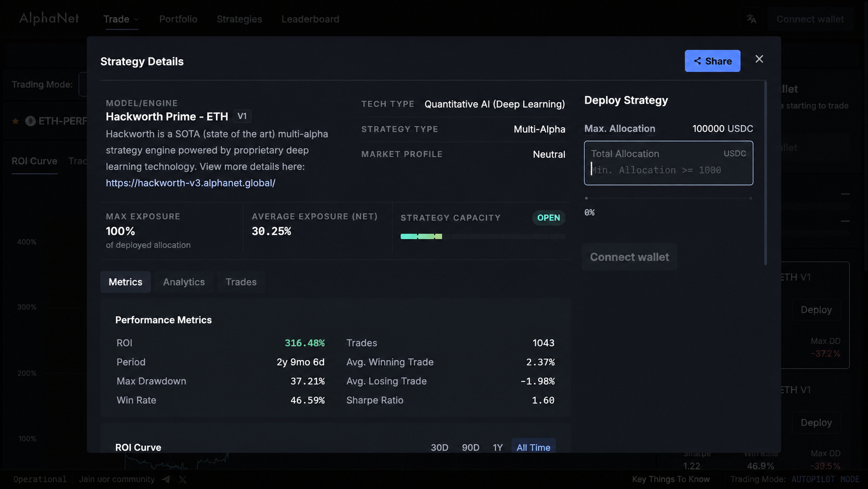The width and height of the screenshot is (868, 489).
Task: Click the ETH coin icon beside ETH-PERP
Action: tap(30, 121)
